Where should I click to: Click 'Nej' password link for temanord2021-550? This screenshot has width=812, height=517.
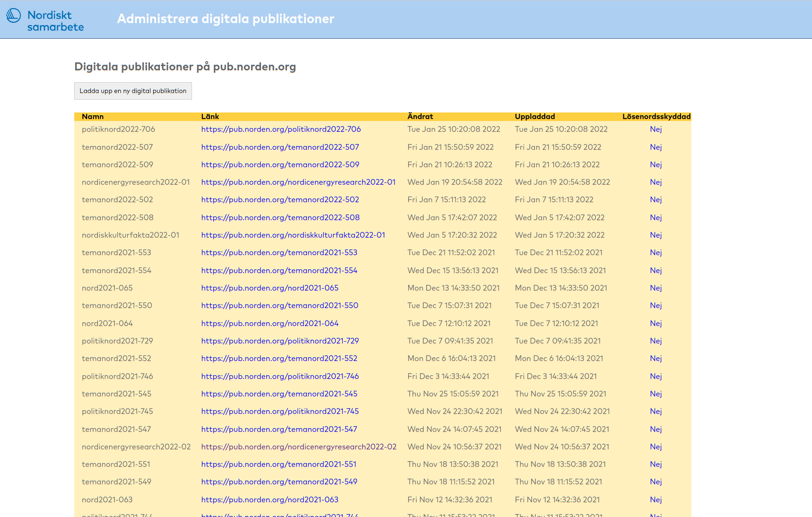656,305
